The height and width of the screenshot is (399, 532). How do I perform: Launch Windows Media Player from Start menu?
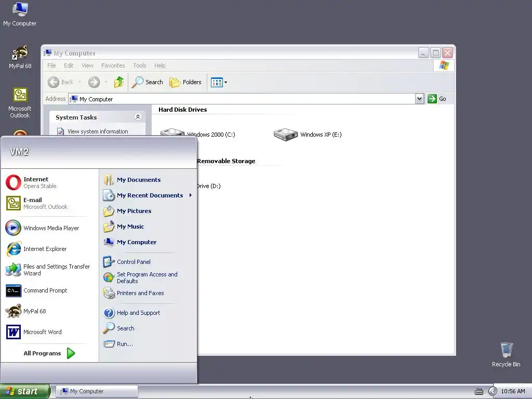click(x=49, y=228)
